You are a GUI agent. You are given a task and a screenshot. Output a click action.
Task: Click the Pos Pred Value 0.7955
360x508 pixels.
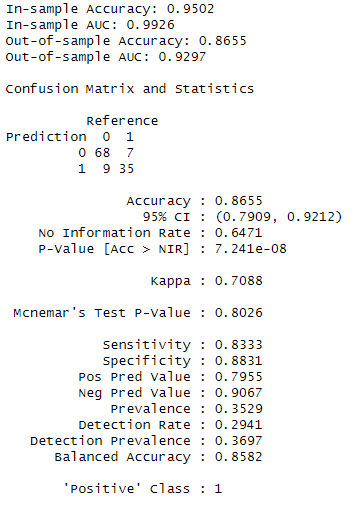(x=239, y=377)
